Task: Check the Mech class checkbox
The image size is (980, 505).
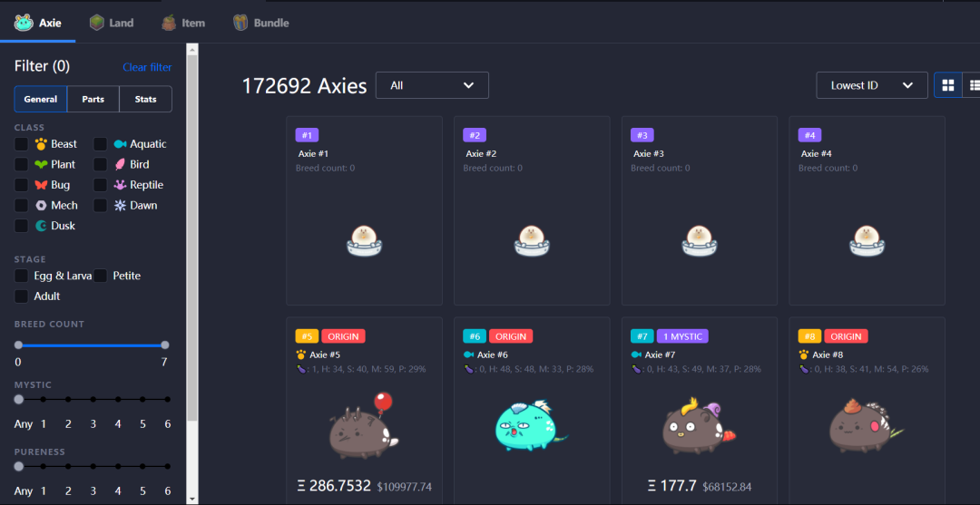Action: click(x=21, y=206)
